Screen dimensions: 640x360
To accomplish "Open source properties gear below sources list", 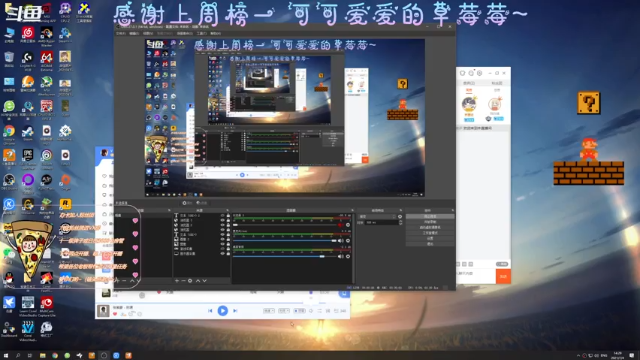I will point(190,281).
